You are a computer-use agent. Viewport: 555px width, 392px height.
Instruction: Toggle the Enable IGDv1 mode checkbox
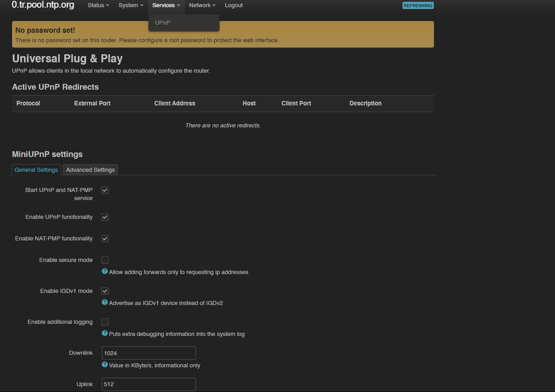105,291
